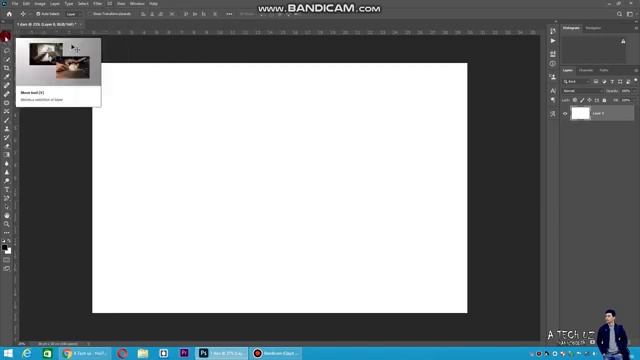Select the Lasso tool
Image resolution: width=640 pixels, height=360 pixels.
7,51
